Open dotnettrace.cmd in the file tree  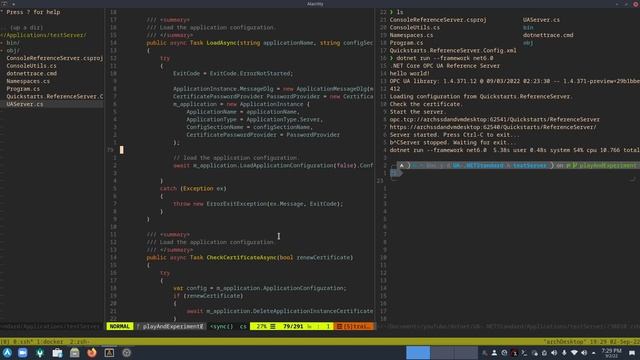click(x=31, y=73)
